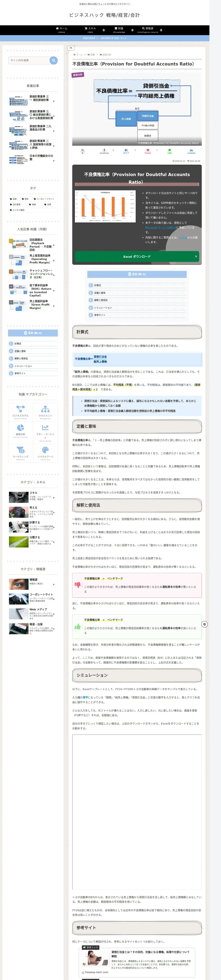Click the 経営分析 badge on hero image
Screen dimensions: 221x980
(x=78, y=75)
